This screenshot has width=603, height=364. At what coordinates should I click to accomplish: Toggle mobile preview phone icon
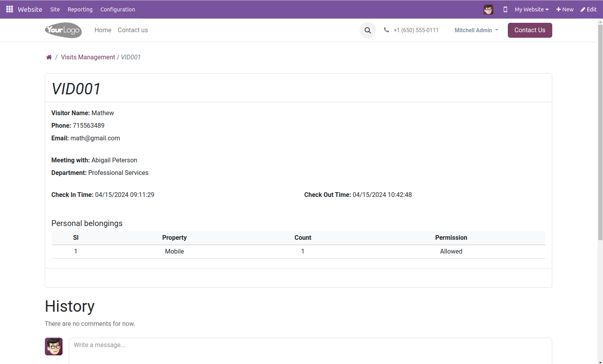(505, 9)
